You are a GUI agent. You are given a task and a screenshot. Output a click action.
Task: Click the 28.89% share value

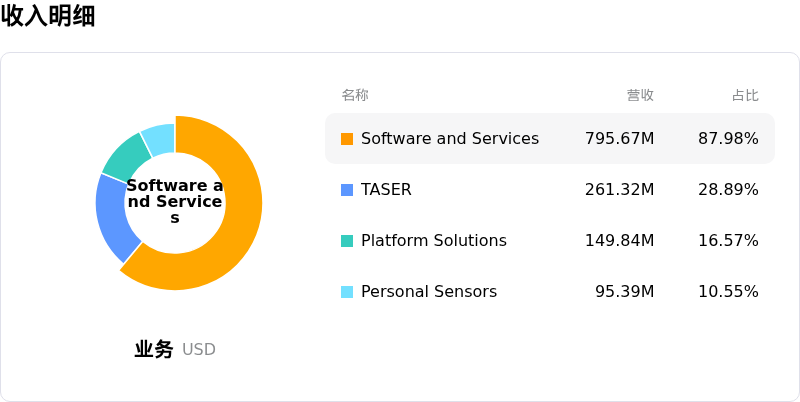coord(728,190)
